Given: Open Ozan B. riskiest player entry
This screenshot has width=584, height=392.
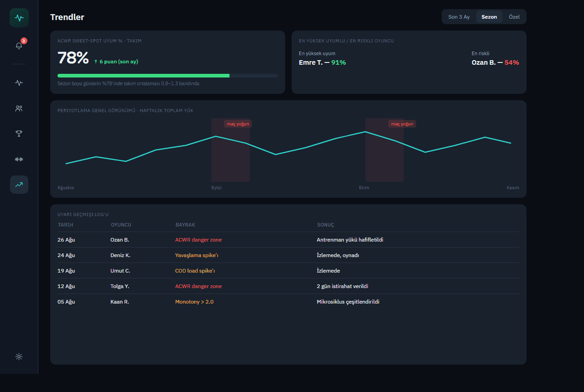Looking at the screenshot, I should (x=495, y=62).
